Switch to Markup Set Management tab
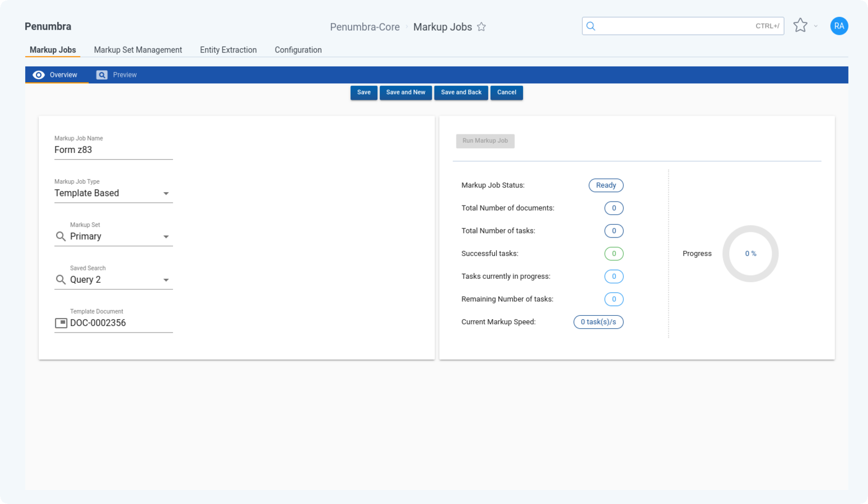The image size is (868, 504). click(x=138, y=50)
